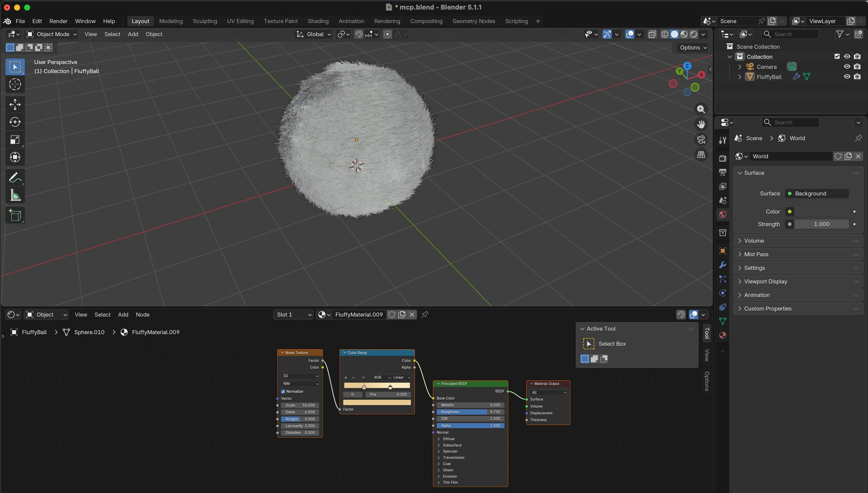The width and height of the screenshot is (868, 493).
Task: Open the fBM noise type dropdown
Action: pos(300,384)
